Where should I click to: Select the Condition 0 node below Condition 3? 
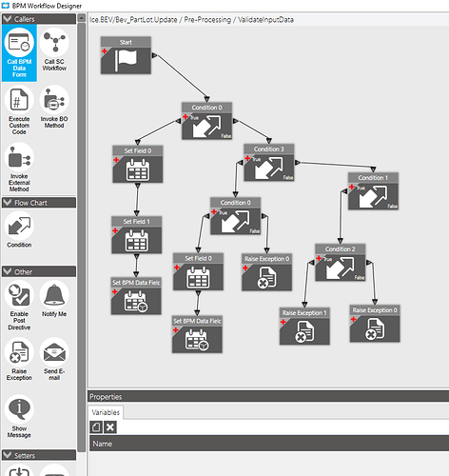point(236,216)
